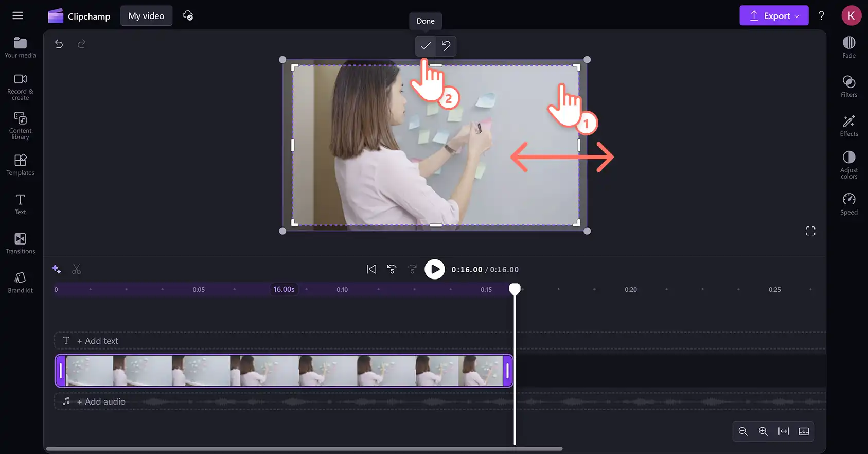The height and width of the screenshot is (454, 868).
Task: Click timeline ruler at 0:05
Action: click(199, 290)
